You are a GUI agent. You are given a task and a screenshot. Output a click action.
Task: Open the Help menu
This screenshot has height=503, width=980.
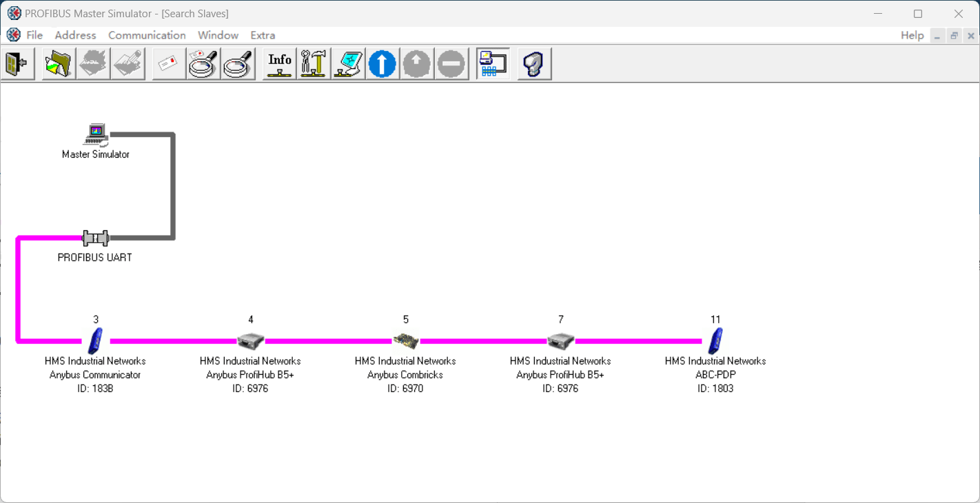click(912, 36)
